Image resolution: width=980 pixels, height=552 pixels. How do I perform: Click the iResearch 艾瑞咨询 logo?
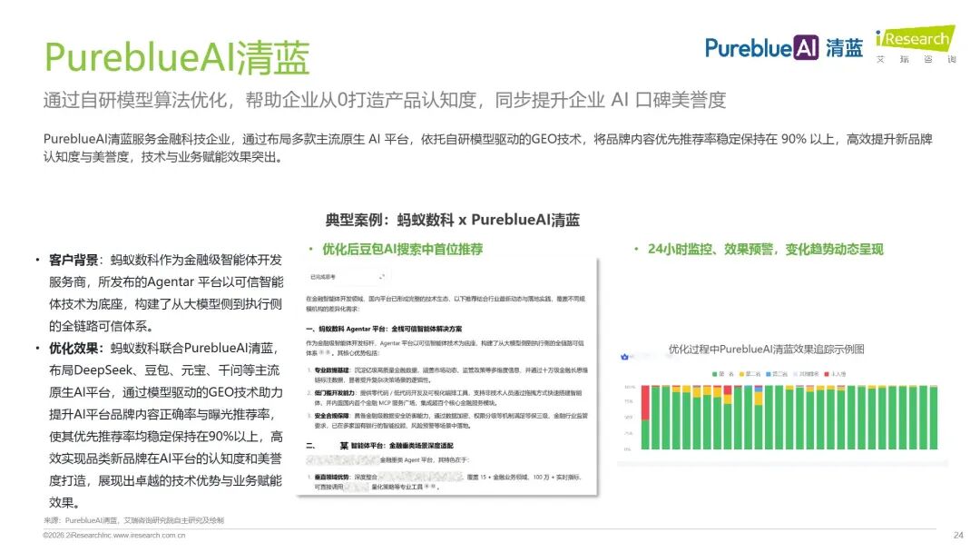coord(916,44)
